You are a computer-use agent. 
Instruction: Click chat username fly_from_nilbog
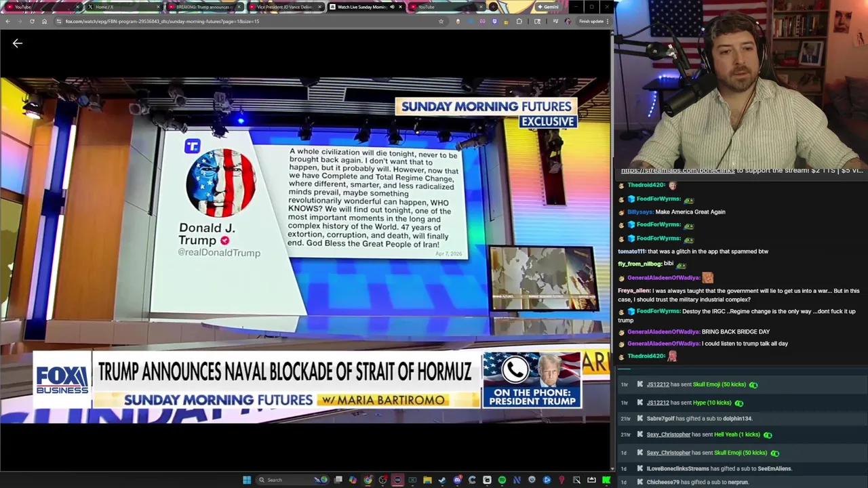pos(639,264)
